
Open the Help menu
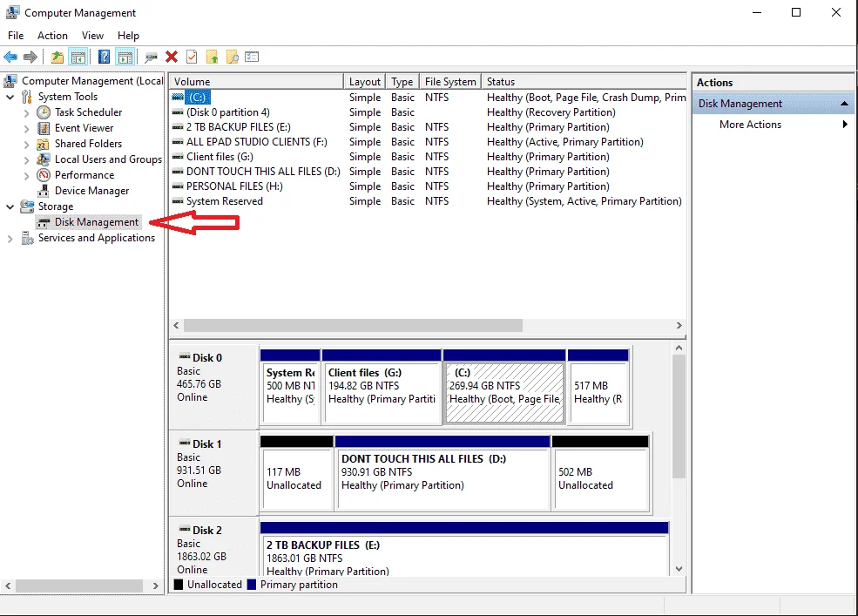pos(128,36)
